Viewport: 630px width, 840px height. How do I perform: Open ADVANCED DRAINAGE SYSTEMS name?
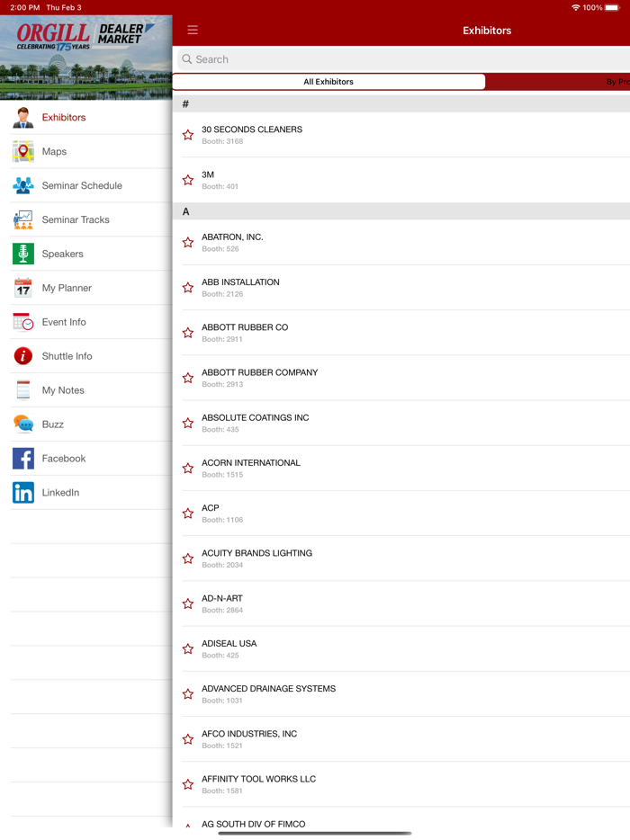pos(268,689)
